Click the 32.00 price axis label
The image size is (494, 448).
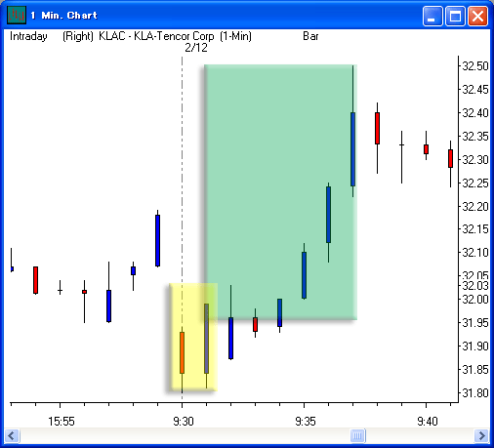[475, 300]
